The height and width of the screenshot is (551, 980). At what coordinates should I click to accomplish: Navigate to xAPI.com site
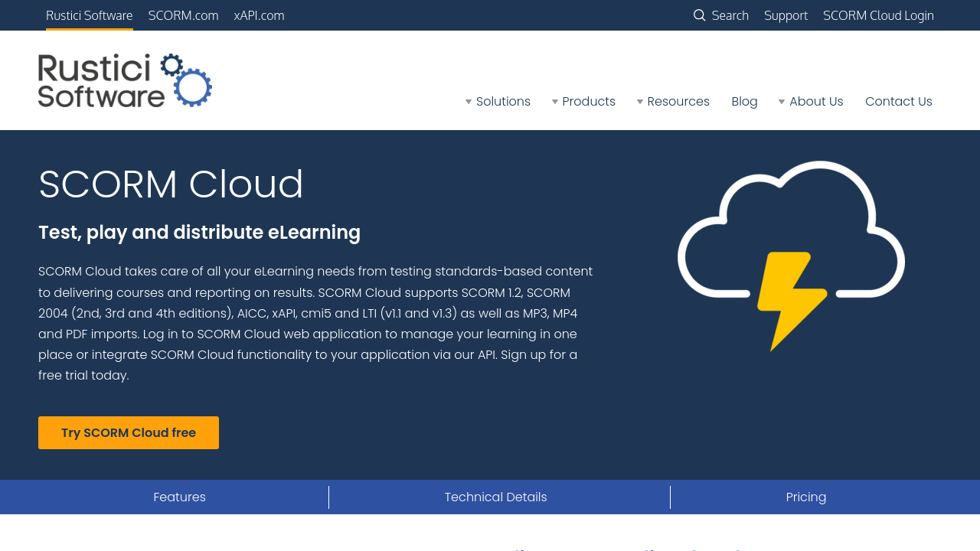coord(259,15)
